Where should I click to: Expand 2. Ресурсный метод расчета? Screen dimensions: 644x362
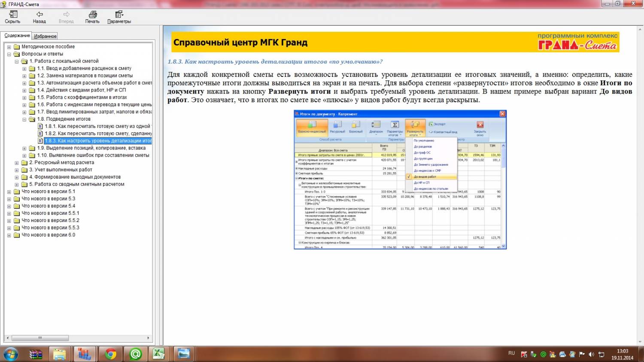[x=17, y=163]
